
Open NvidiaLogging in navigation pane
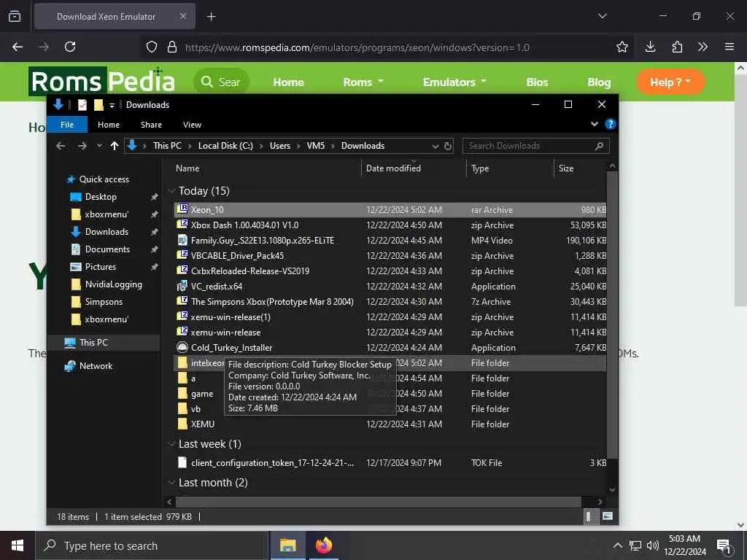(113, 284)
